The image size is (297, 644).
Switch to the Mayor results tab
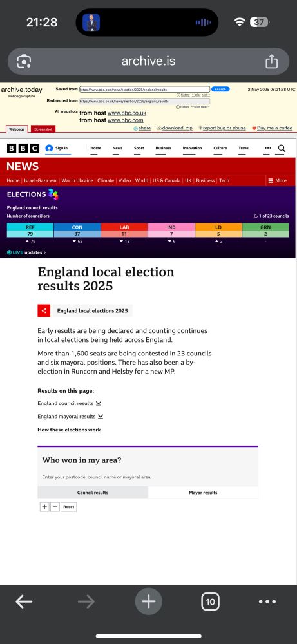(203, 493)
